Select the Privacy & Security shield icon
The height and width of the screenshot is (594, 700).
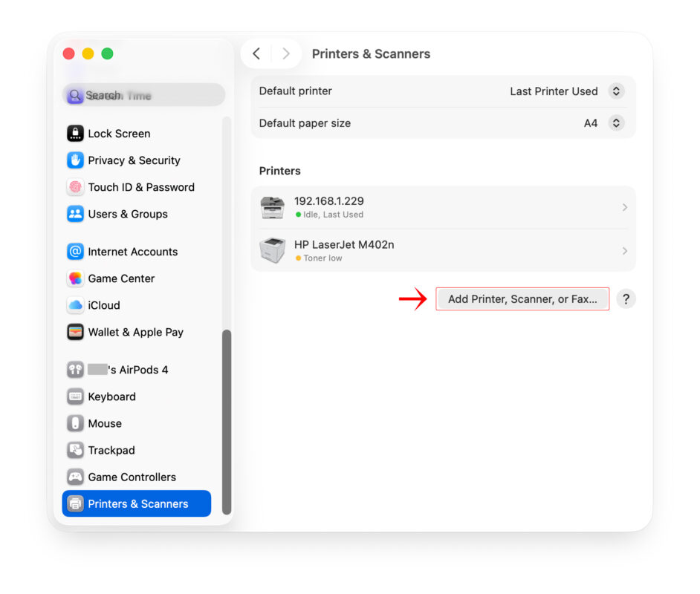pyautogui.click(x=75, y=160)
